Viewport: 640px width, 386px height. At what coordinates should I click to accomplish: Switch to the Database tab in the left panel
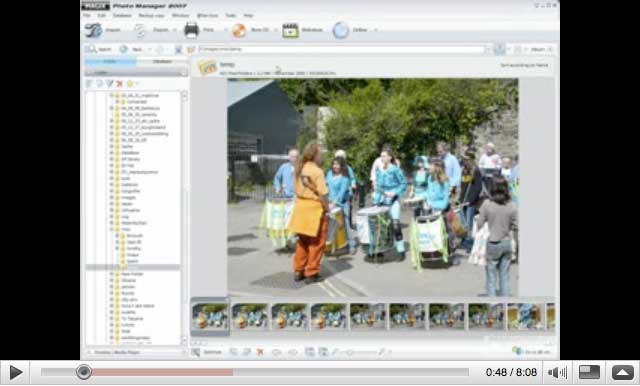[162, 62]
